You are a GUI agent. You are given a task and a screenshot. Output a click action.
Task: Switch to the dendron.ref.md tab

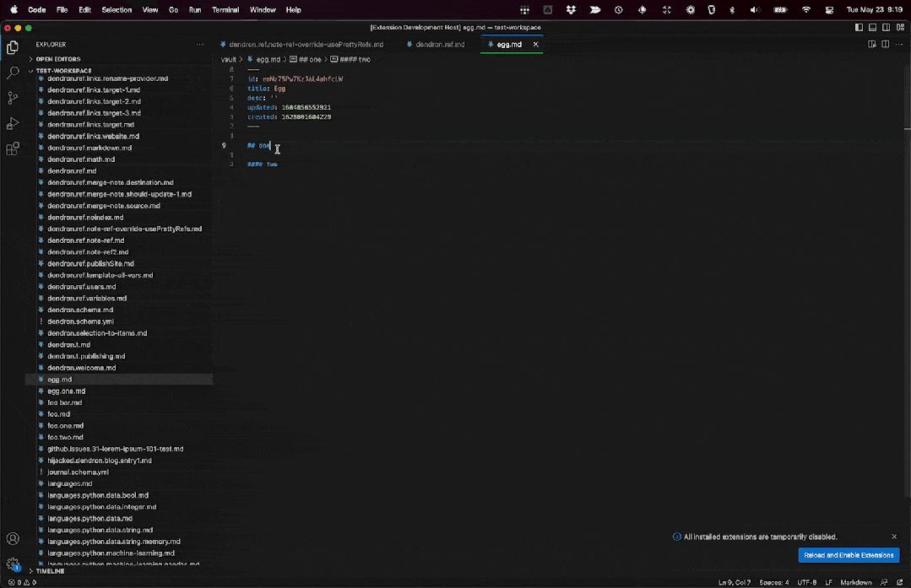click(440, 45)
